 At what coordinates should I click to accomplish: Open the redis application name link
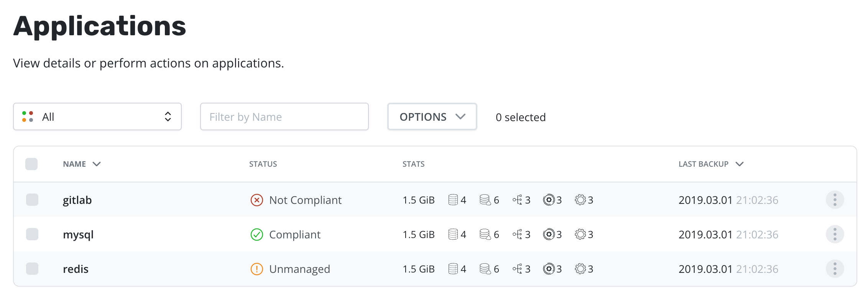[76, 269]
